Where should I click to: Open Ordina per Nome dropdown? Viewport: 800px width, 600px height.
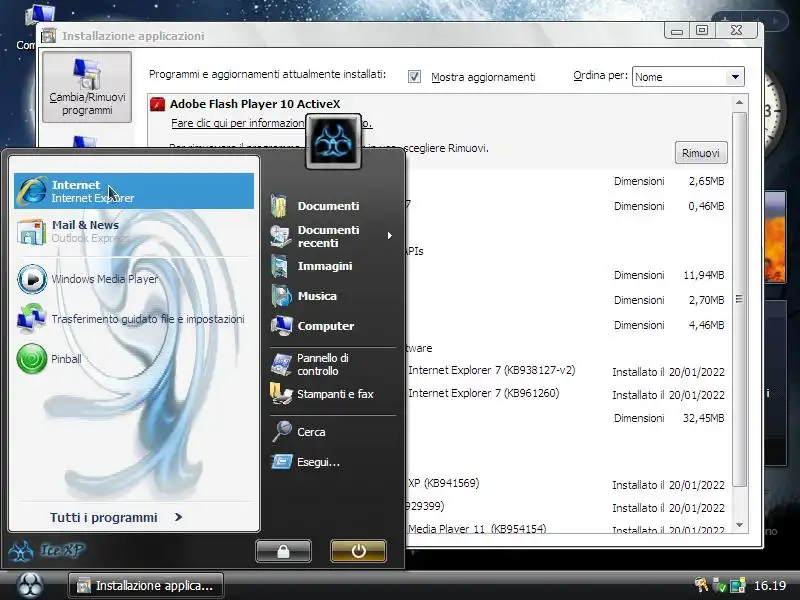click(x=688, y=77)
